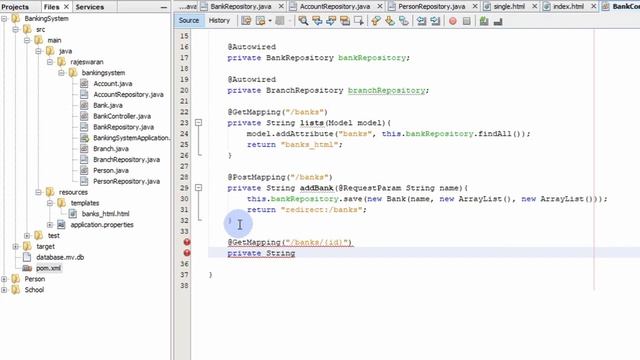Click the Find Previous Occurrence icon
Image resolution: width=640 pixels, height=360 pixels.
[317, 21]
